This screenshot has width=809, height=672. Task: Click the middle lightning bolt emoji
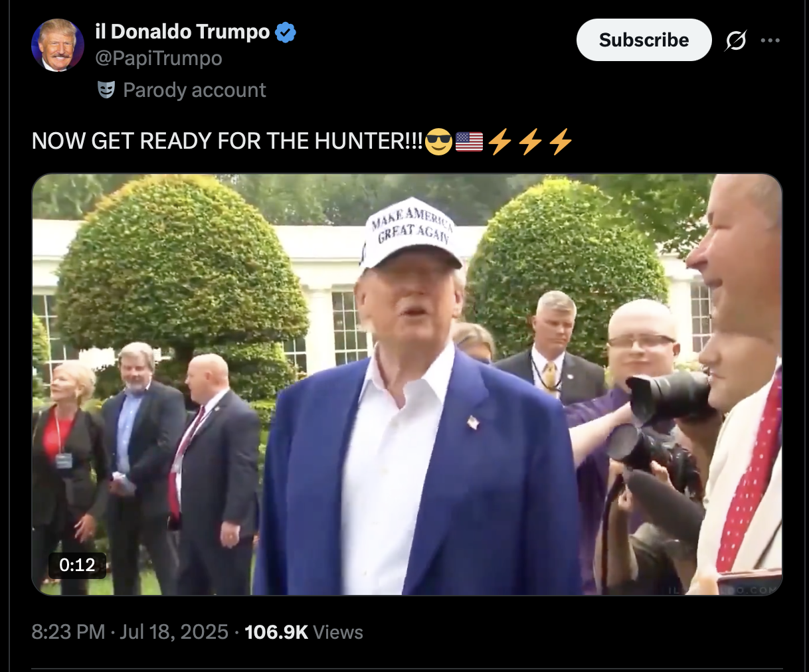pos(530,141)
